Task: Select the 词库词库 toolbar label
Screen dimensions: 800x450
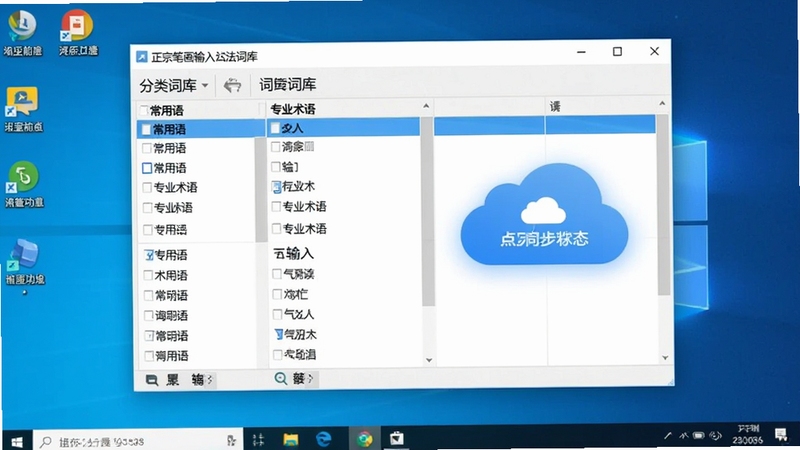Action: pyautogui.click(x=287, y=85)
